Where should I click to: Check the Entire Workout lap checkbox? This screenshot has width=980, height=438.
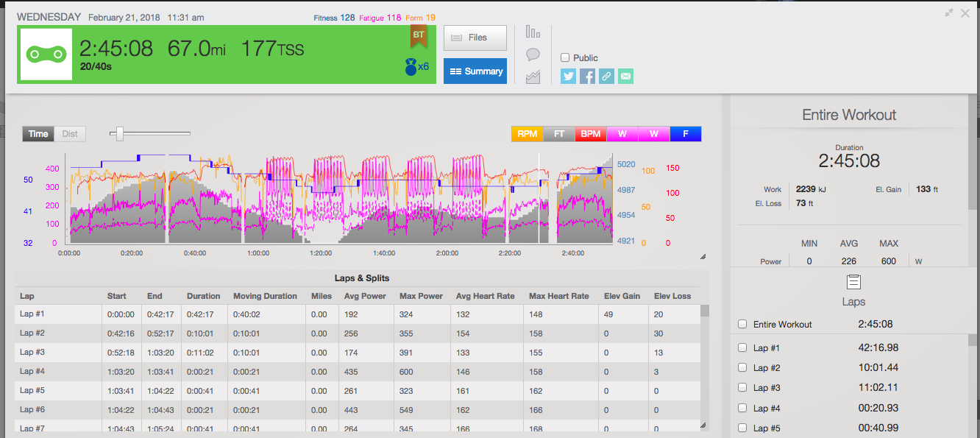[742, 324]
